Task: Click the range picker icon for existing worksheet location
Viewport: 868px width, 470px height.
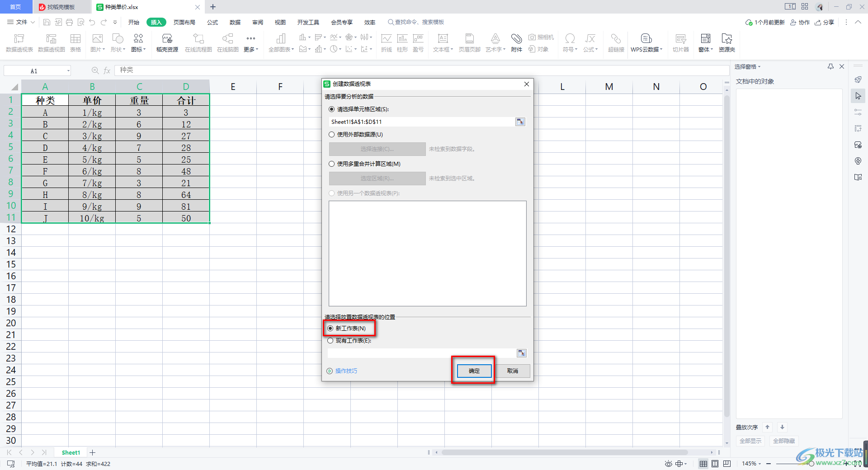Action: tap(522, 353)
